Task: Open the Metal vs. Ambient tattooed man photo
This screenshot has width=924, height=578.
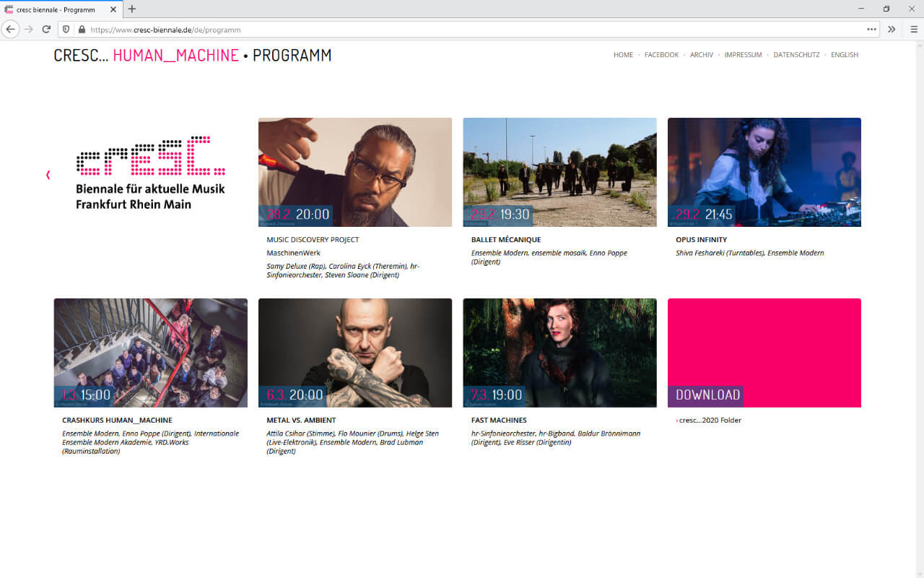Action: pyautogui.click(x=355, y=353)
